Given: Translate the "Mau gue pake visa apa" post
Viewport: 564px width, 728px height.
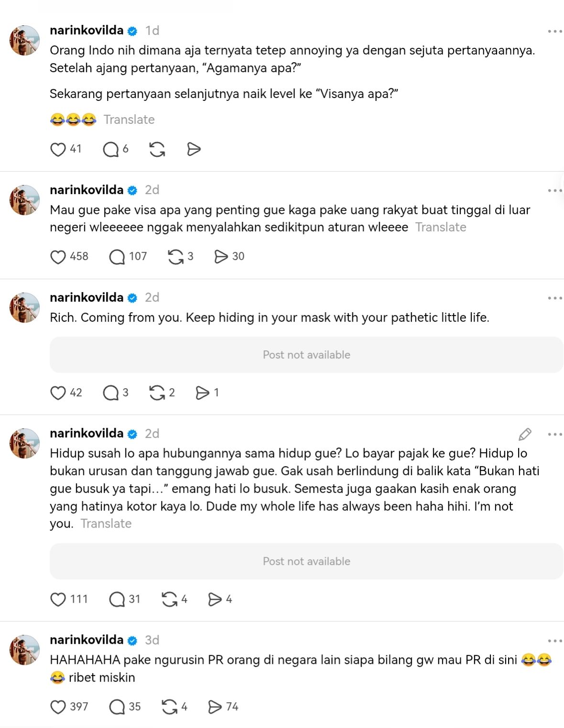Looking at the screenshot, I should coord(441,227).
